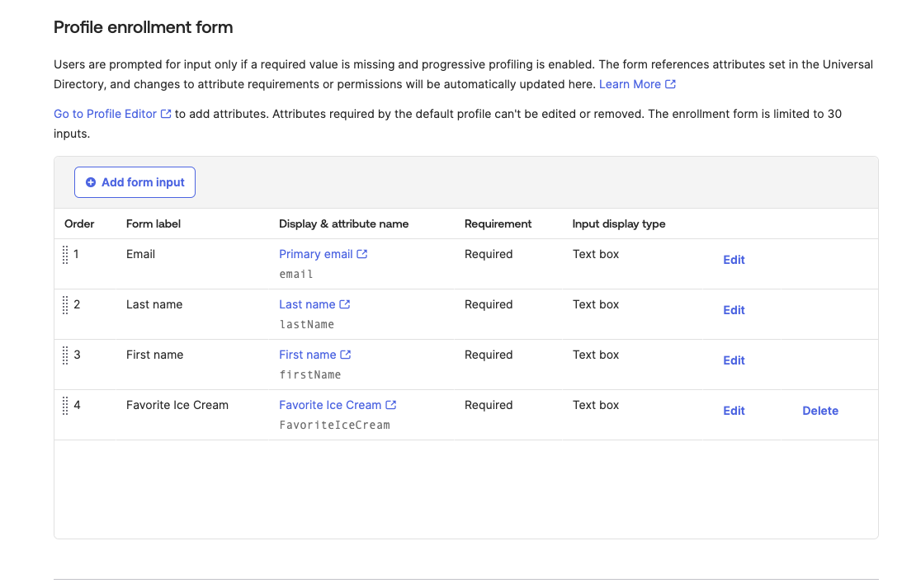This screenshot has width=902, height=588.
Task: Click the Order column header
Action: (79, 223)
